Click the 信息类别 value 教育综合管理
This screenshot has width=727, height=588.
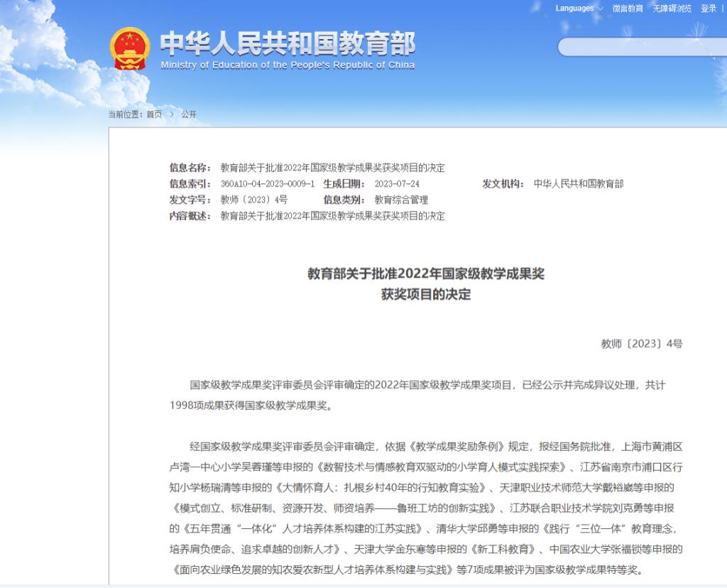click(401, 200)
